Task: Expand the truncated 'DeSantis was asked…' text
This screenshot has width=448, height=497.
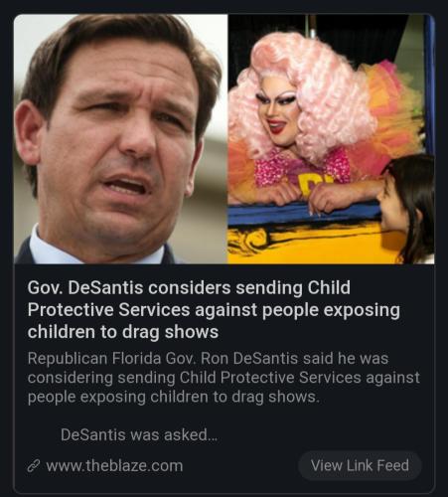Action: [x=139, y=434]
